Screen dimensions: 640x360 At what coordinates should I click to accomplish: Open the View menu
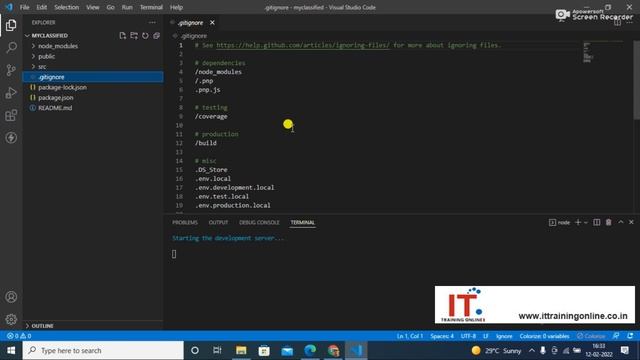93,7
